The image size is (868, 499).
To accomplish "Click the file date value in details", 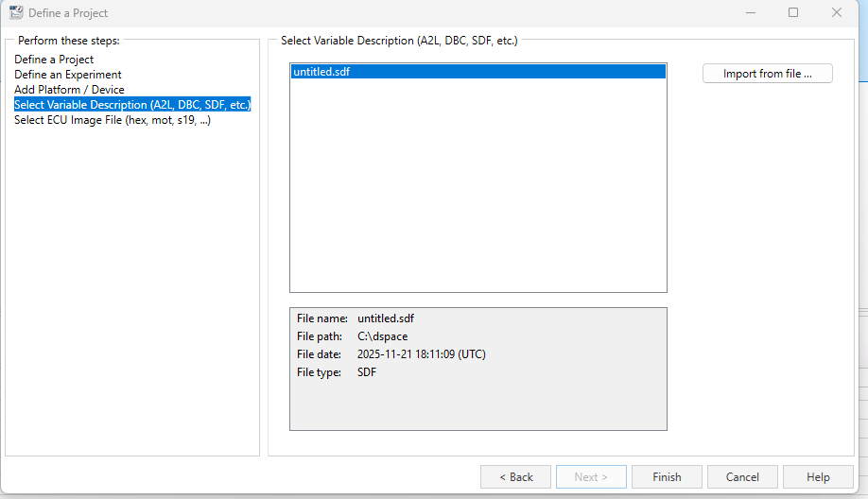I will [421, 354].
